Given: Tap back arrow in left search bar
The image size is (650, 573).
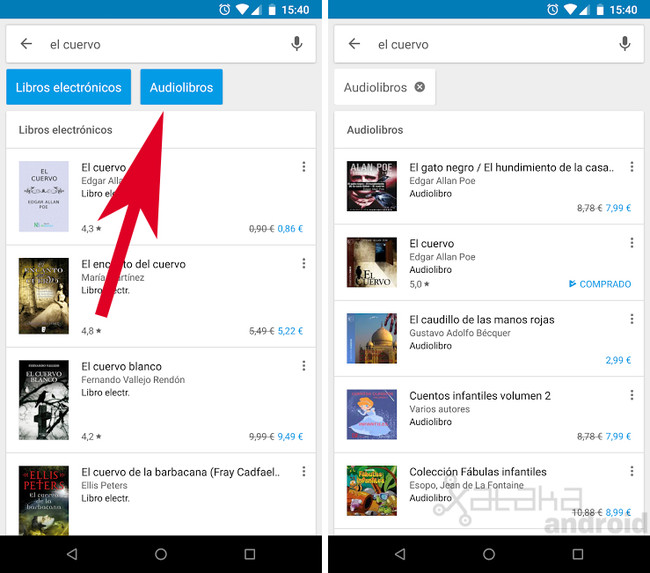Looking at the screenshot, I should coord(26,44).
